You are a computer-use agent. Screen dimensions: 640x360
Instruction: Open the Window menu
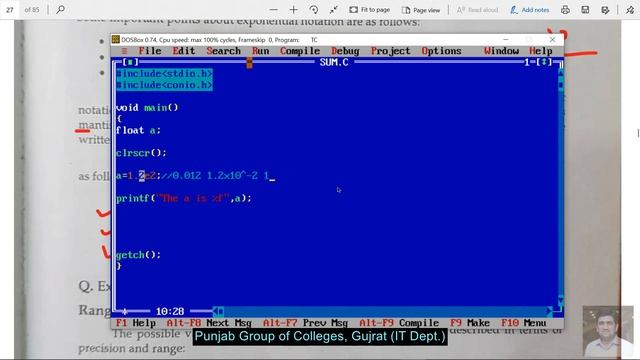(501, 51)
